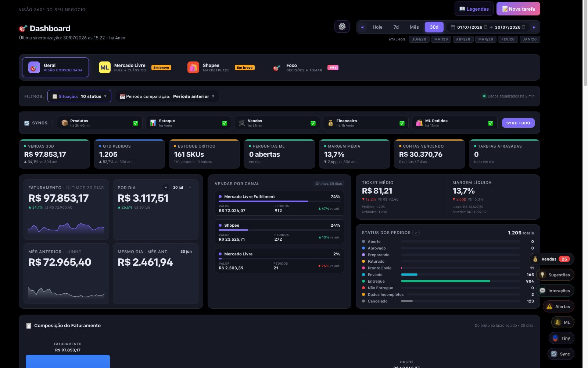Select the 7d period tab
Viewport: 588px width, 368px height.
click(x=396, y=27)
